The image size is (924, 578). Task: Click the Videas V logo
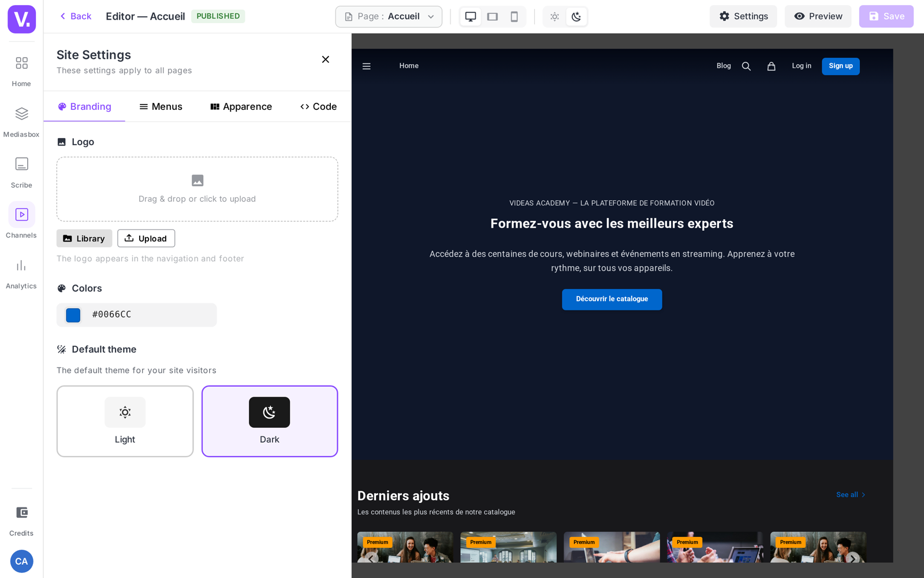click(21, 19)
